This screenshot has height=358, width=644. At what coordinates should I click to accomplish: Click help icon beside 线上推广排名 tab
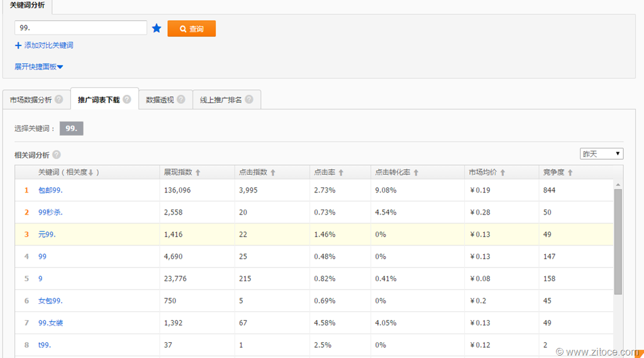click(249, 99)
